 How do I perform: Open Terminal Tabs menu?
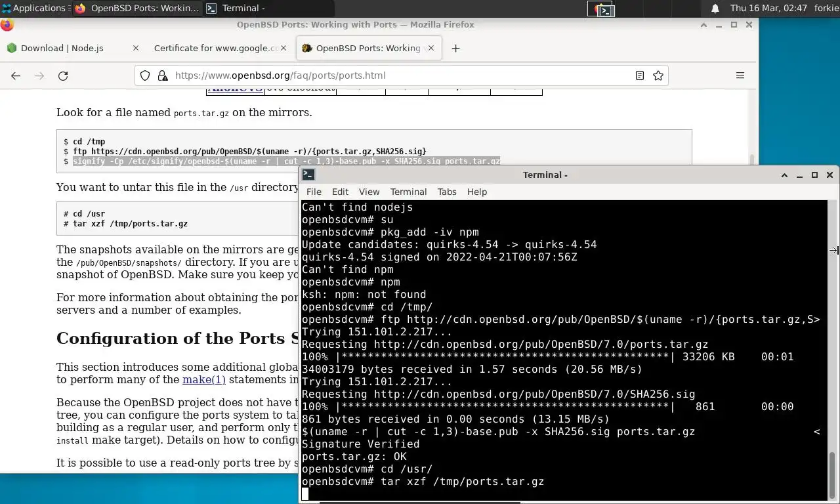447,192
